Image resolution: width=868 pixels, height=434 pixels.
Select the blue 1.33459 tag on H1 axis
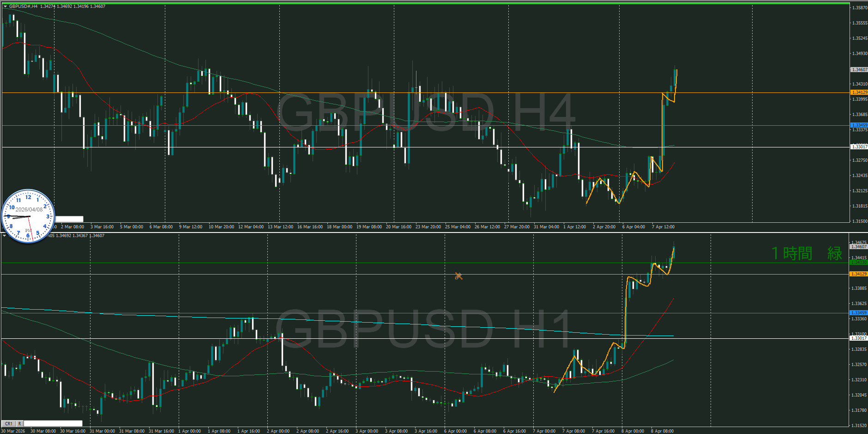click(859, 313)
